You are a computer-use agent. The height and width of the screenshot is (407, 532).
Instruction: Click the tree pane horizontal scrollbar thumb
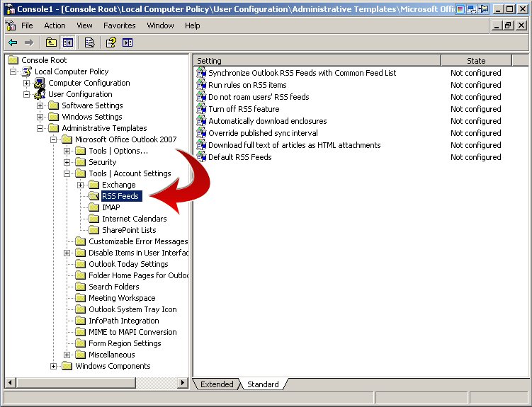pyautogui.click(x=76, y=383)
